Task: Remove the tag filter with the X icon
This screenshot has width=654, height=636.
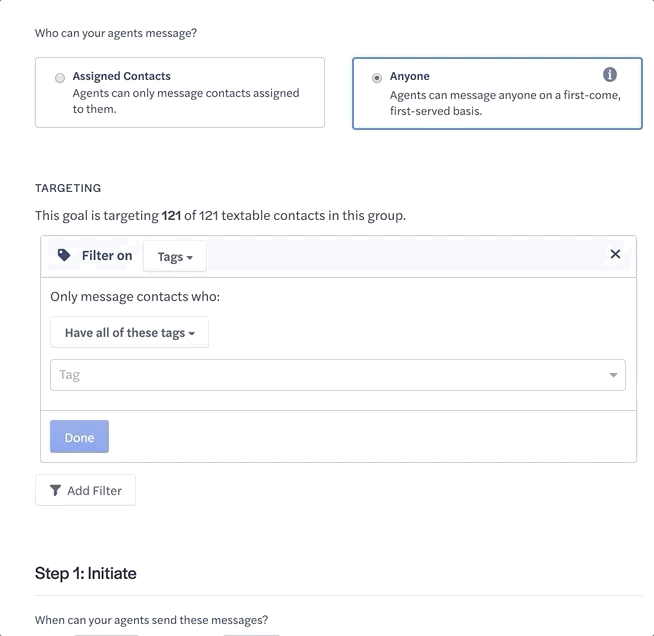Action: [615, 254]
